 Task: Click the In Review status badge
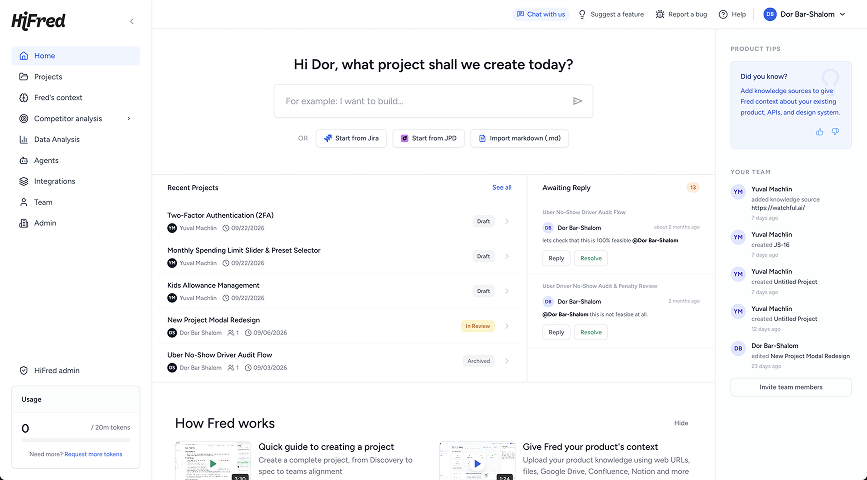coord(478,326)
